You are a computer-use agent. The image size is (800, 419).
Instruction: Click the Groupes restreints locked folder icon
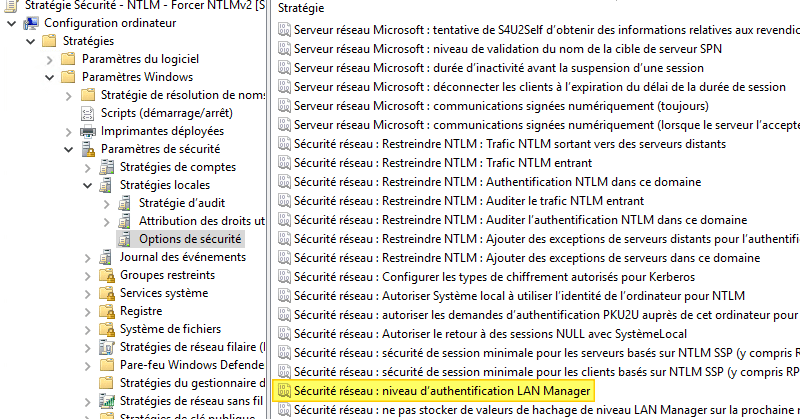pos(107,275)
